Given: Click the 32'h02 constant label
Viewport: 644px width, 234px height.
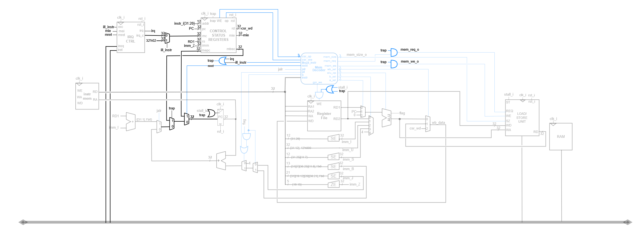Looking at the screenshot, I should [151, 41].
